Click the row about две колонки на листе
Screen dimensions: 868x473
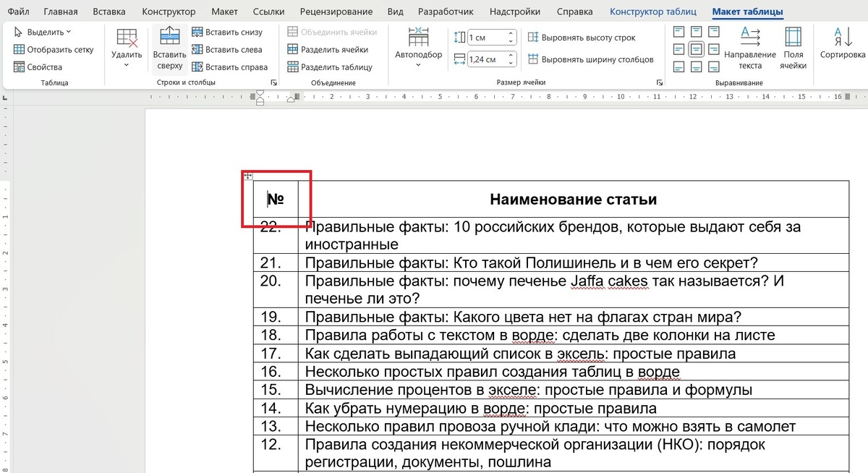pos(574,335)
